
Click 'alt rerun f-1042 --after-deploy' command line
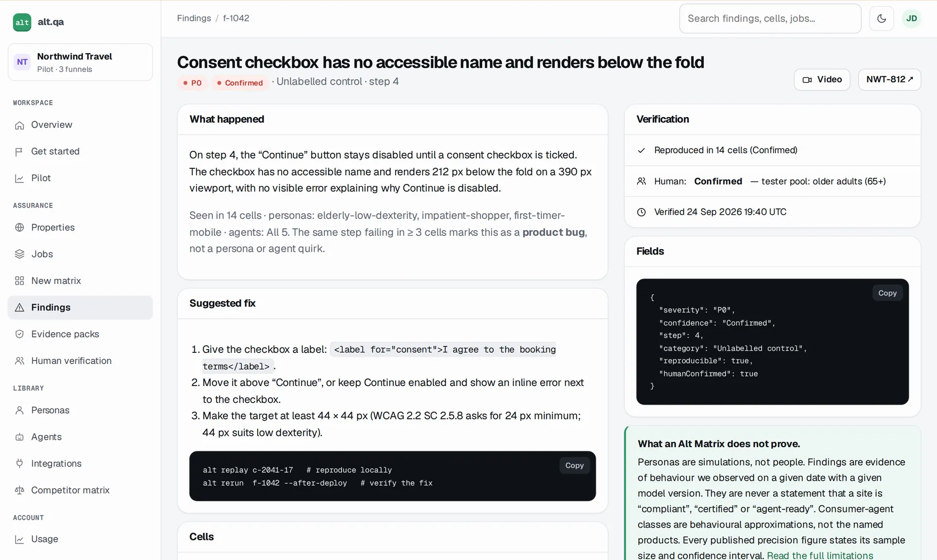[x=317, y=483]
